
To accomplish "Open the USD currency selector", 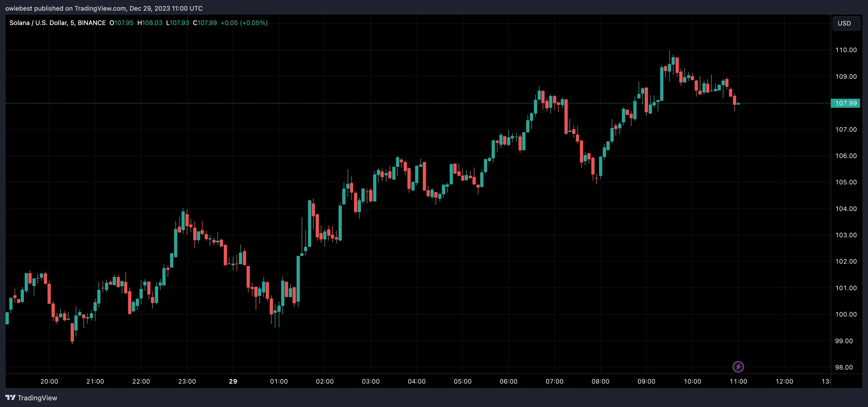I will pos(846,23).
